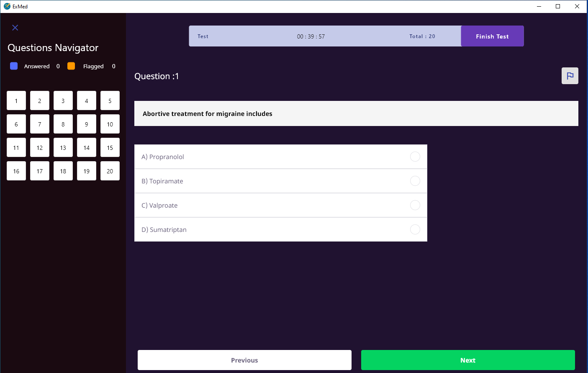Flag question 1 using the flag icon

[x=570, y=76]
